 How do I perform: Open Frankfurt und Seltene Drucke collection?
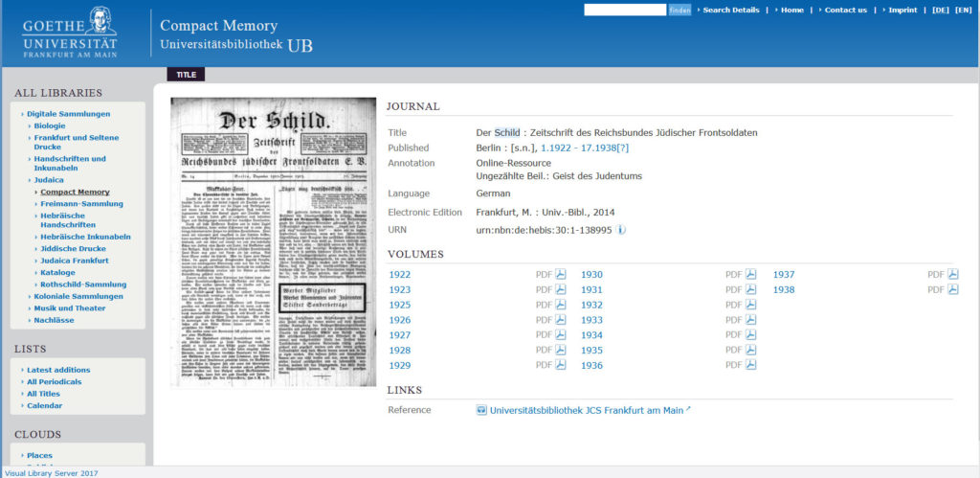[x=77, y=142]
